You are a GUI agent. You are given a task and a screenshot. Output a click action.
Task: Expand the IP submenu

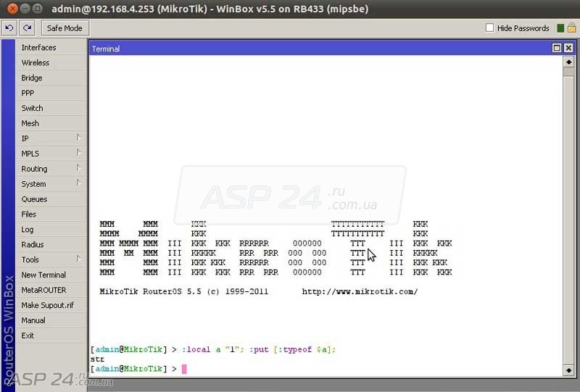pos(51,138)
